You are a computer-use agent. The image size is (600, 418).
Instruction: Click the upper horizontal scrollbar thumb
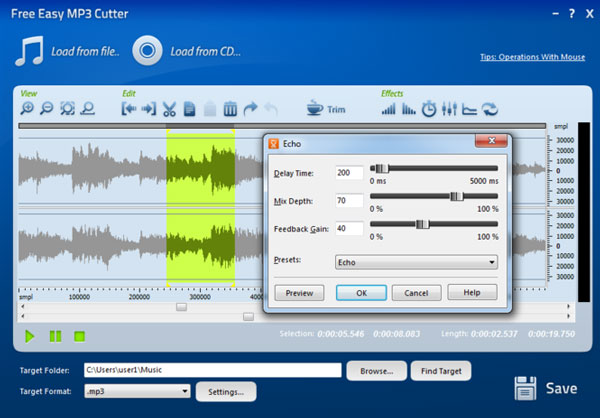pos(181,307)
